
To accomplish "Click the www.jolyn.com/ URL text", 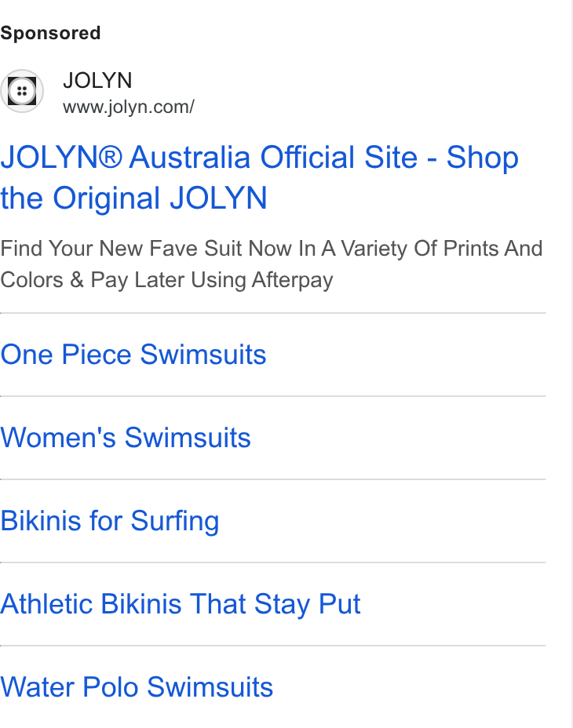I will (129, 107).
